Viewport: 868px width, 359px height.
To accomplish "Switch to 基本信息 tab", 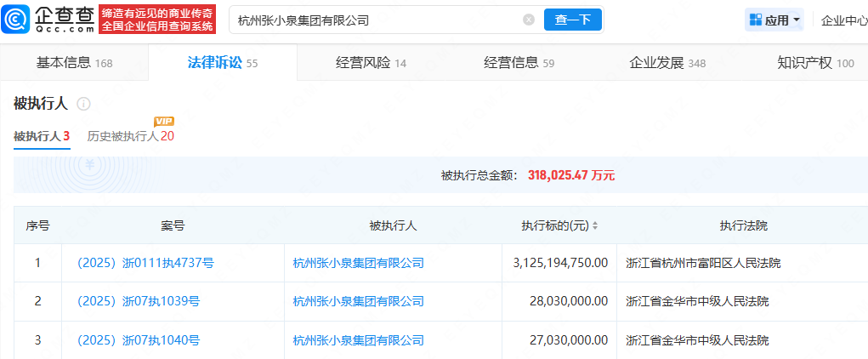I will click(x=74, y=63).
